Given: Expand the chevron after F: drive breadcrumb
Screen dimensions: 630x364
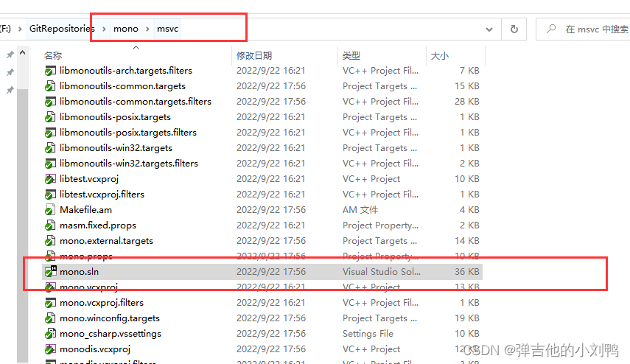Looking at the screenshot, I should pos(20,29).
